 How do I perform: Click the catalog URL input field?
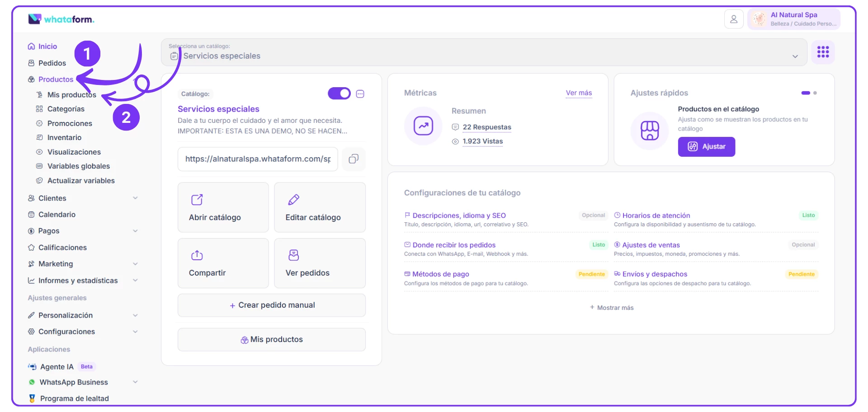[258, 159]
